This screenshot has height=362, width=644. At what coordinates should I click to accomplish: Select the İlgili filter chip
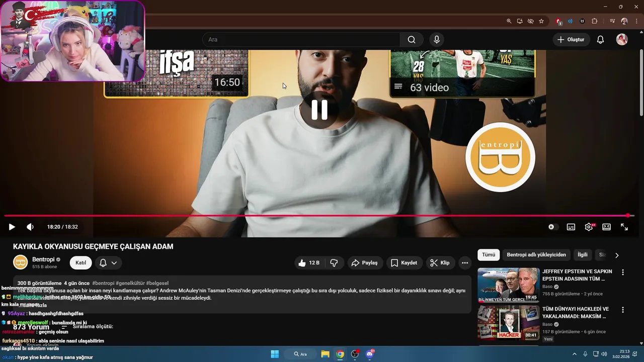(582, 255)
